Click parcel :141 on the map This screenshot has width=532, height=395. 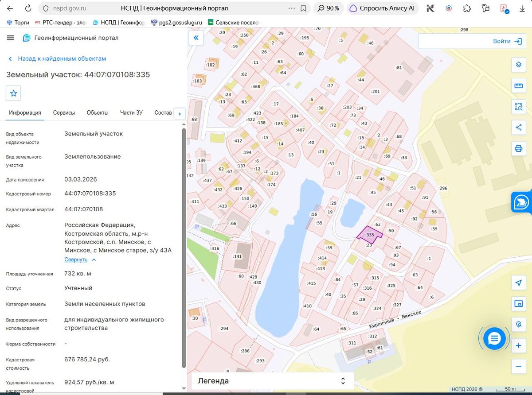[237, 256]
